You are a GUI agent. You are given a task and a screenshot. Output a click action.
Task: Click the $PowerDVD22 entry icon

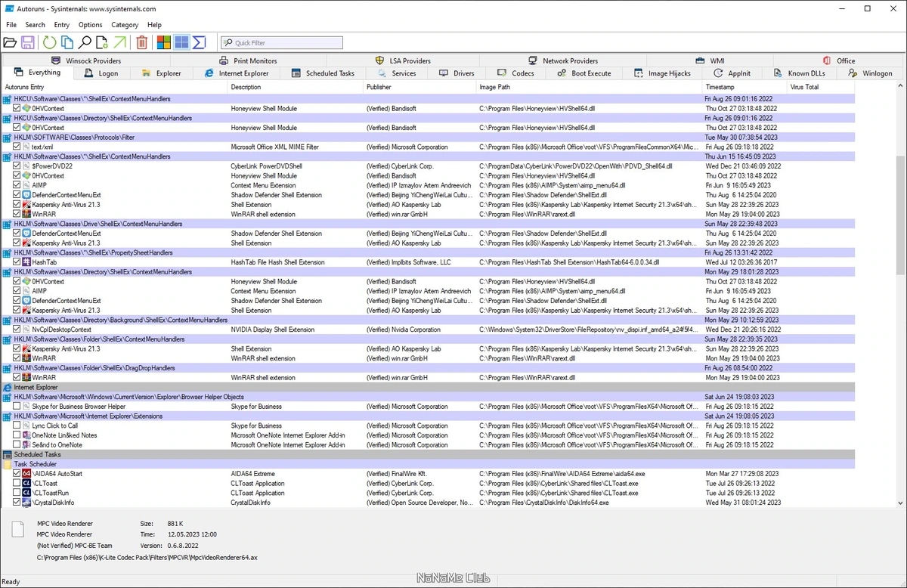tap(26, 166)
